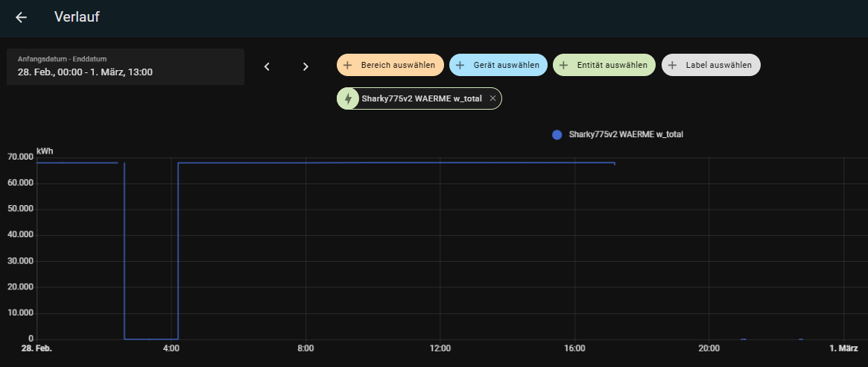Click the 8:00 x-axis label
The image size is (868, 367).
tap(305, 348)
